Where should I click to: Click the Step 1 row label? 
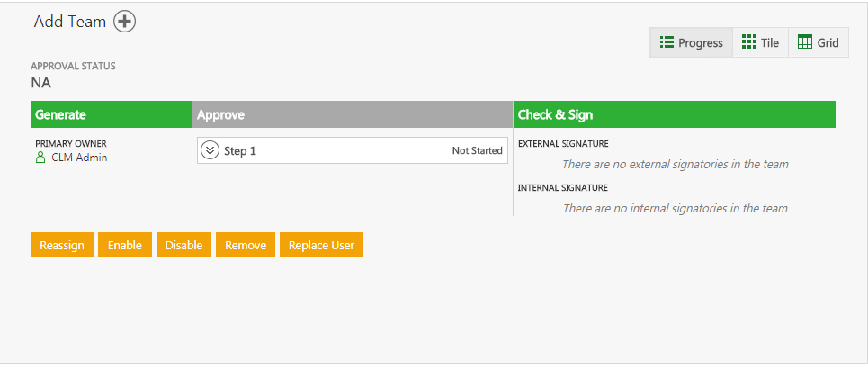pos(240,151)
